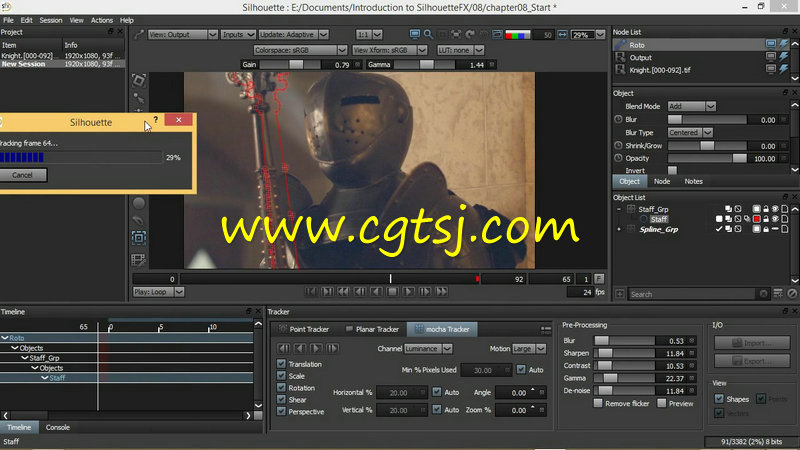Viewport: 800px width, 450px height.
Task: Open the Motion Large dropdown
Action: (x=529, y=348)
